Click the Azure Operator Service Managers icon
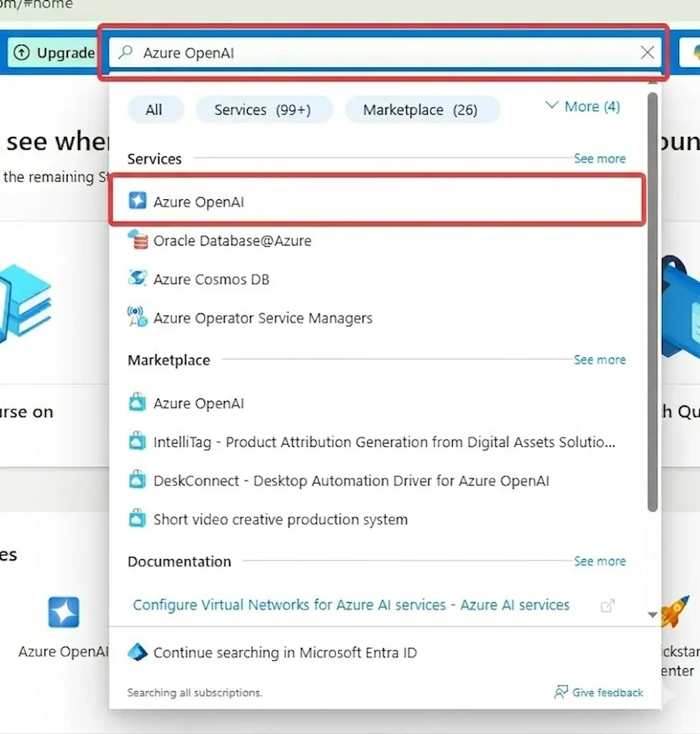Screen dimensions: 700x734 [137, 317]
